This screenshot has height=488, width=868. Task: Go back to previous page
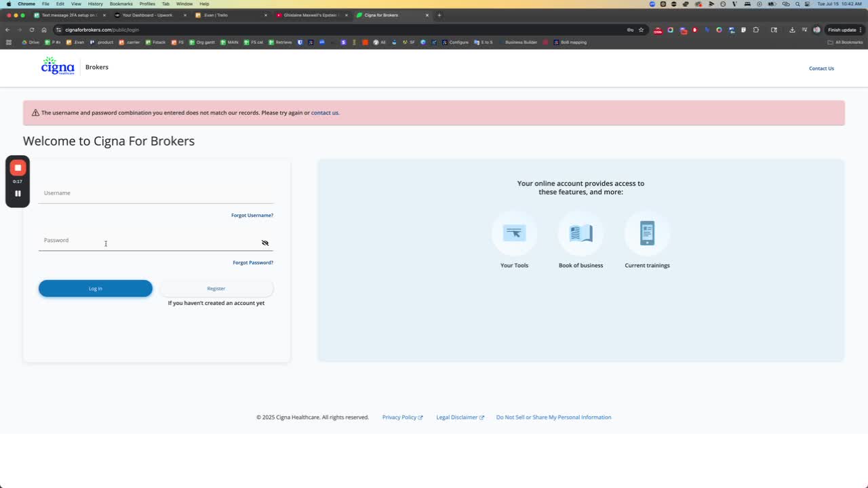coord(7,30)
